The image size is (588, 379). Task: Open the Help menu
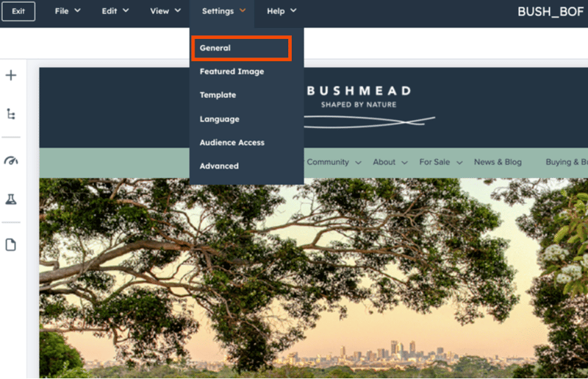(x=282, y=11)
